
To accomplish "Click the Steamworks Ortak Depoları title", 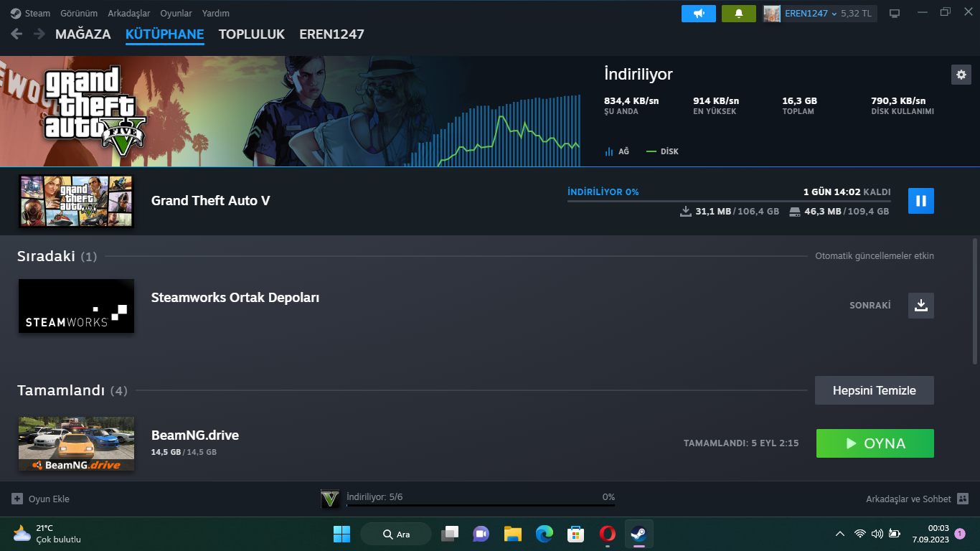I will pyautogui.click(x=235, y=298).
